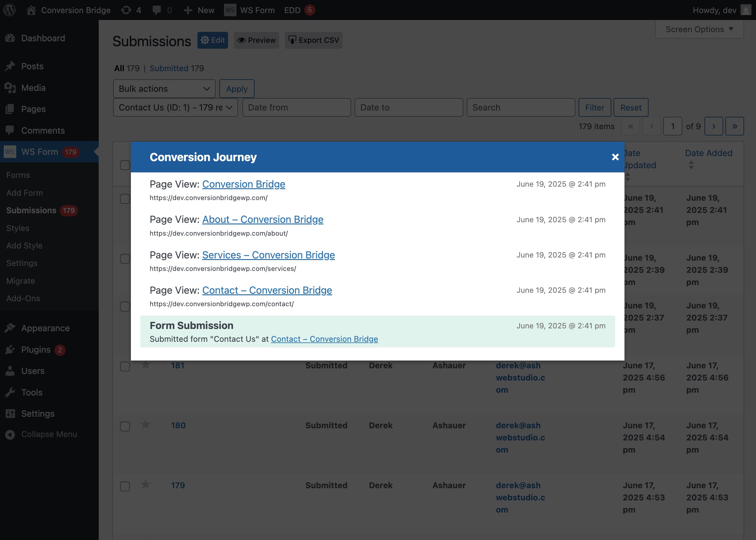756x540 pixels.
Task: Click the WS Form sidebar logo icon
Action: [x=10, y=152]
